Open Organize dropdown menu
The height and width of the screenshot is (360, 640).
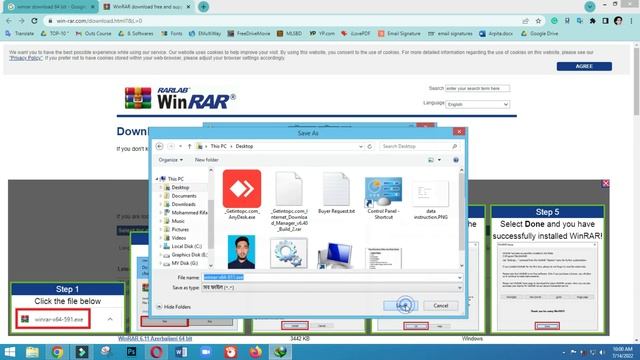coord(171,160)
